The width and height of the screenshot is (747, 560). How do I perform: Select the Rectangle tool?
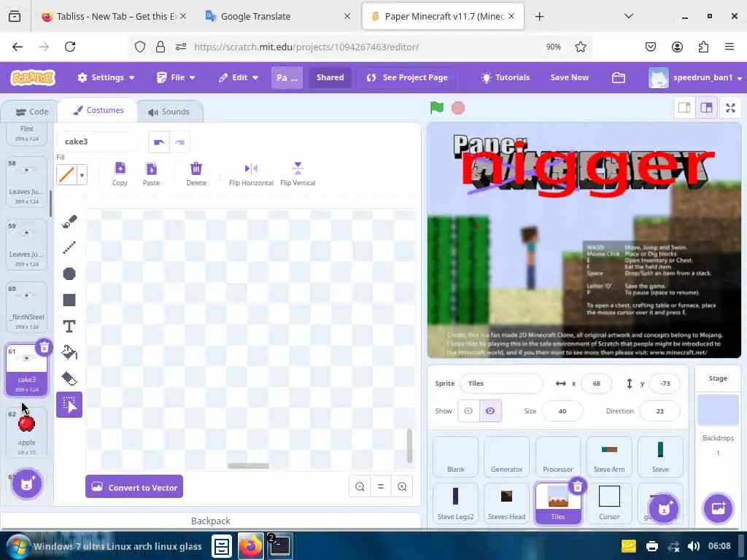coord(69,300)
